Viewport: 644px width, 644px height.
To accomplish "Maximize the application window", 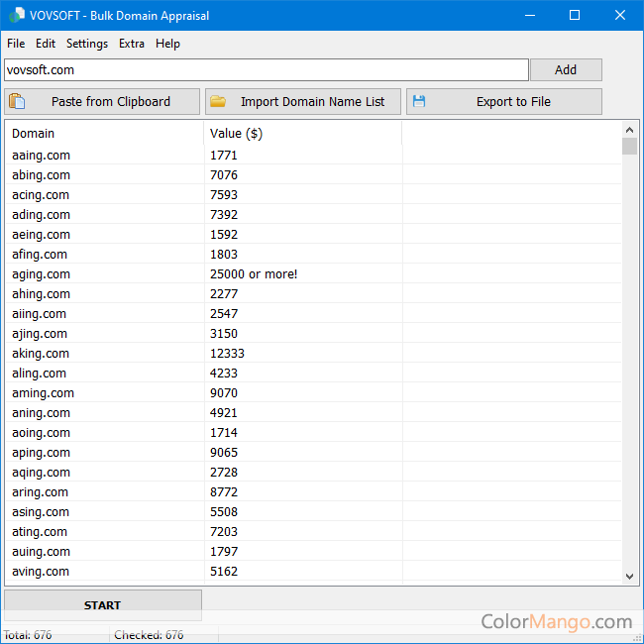I will pyautogui.click(x=575, y=16).
